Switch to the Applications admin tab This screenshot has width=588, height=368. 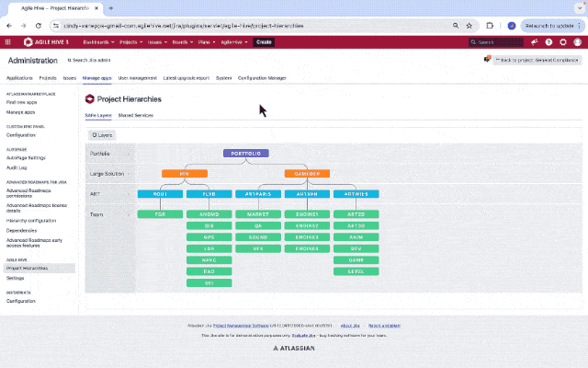[x=19, y=78]
